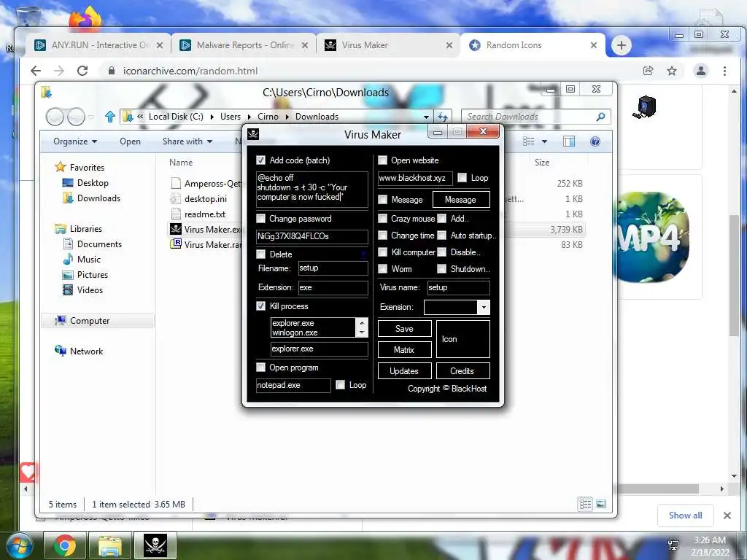Close the ANY.RUN tab

pyautogui.click(x=160, y=45)
